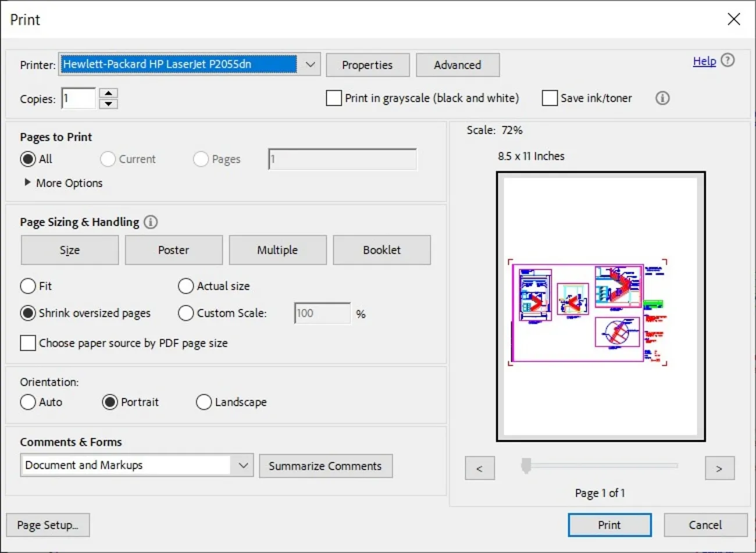Viewport: 756px width, 553px height.
Task: Set orientation to Landscape
Action: 204,402
